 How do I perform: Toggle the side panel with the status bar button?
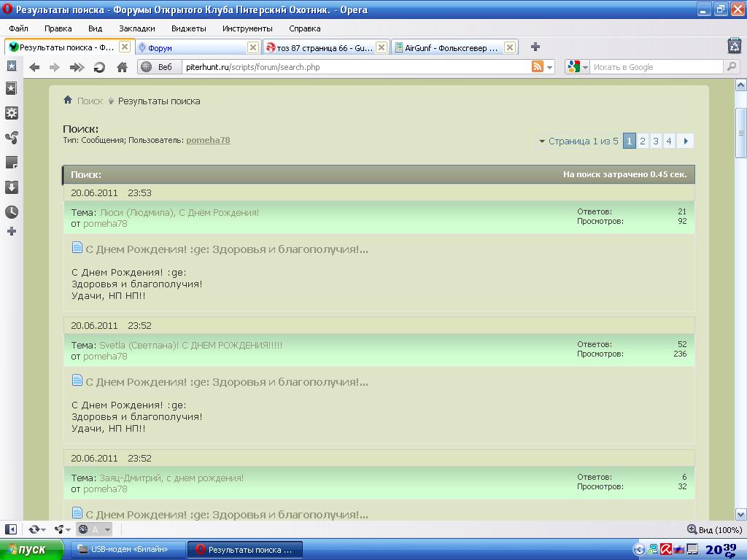tap(11, 529)
